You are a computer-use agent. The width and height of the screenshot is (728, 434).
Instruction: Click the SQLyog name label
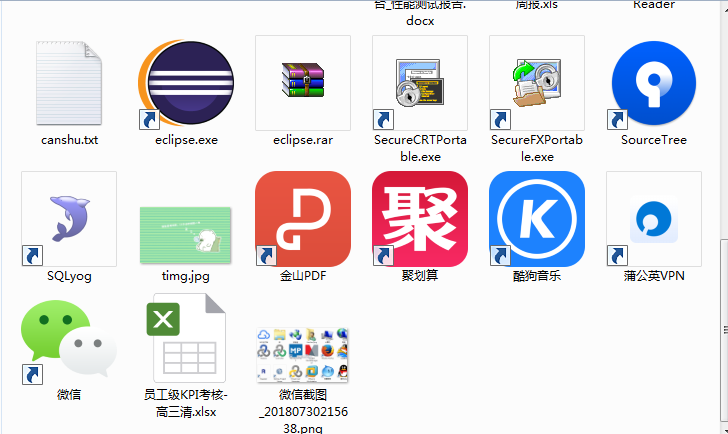69,276
